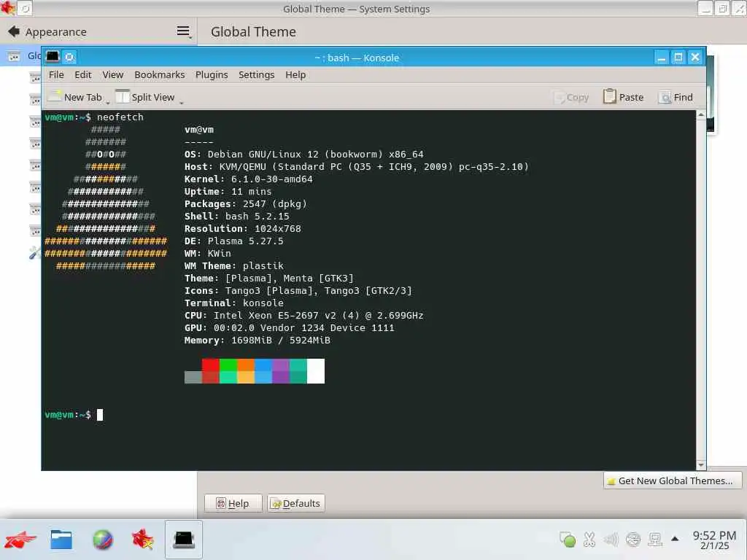Click the Help button in System Settings
Viewport: 747px width, 560px height.
pyautogui.click(x=233, y=503)
